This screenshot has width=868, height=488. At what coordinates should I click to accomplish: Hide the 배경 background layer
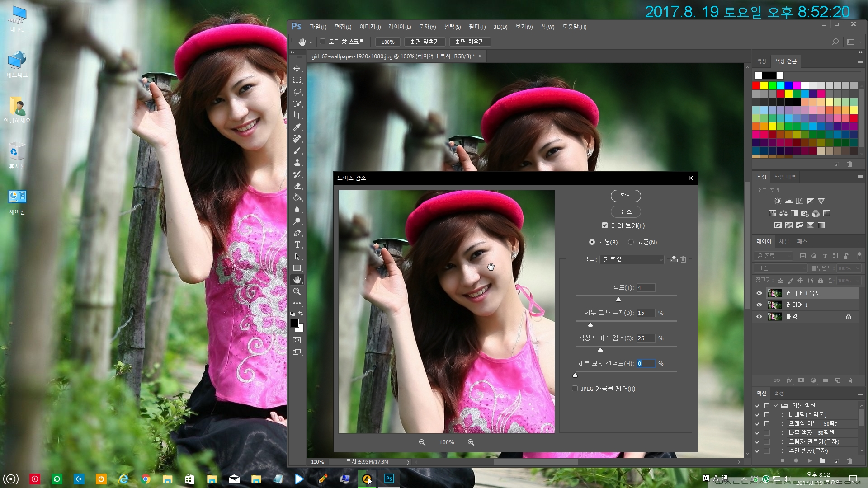[759, 317]
